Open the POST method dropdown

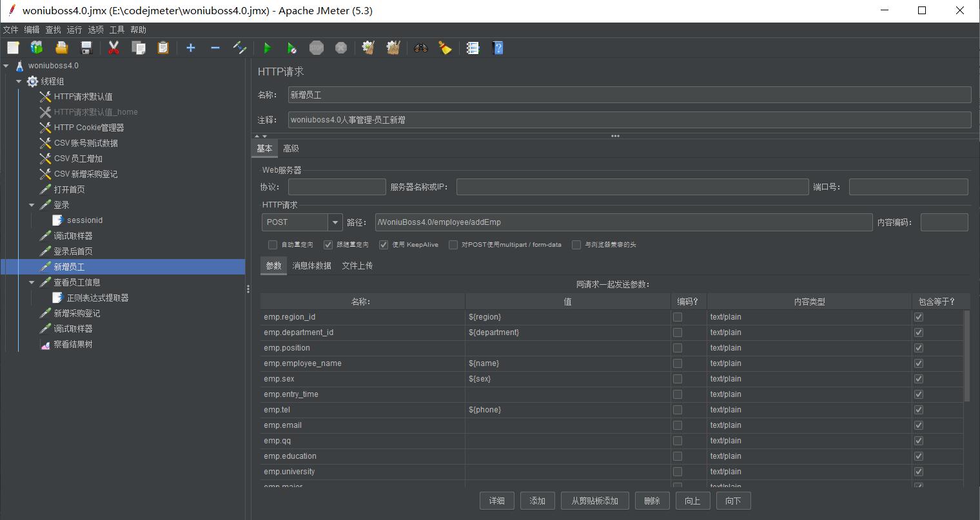[x=335, y=222]
